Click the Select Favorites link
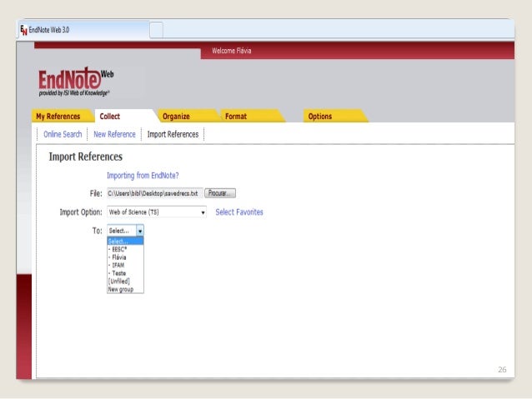The width and height of the screenshot is (532, 399). [239, 212]
